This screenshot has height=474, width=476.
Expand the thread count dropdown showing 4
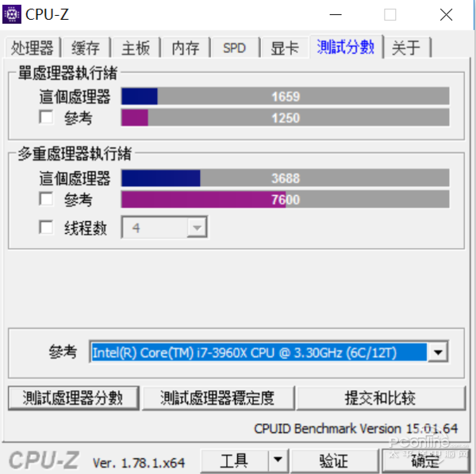[164, 227]
